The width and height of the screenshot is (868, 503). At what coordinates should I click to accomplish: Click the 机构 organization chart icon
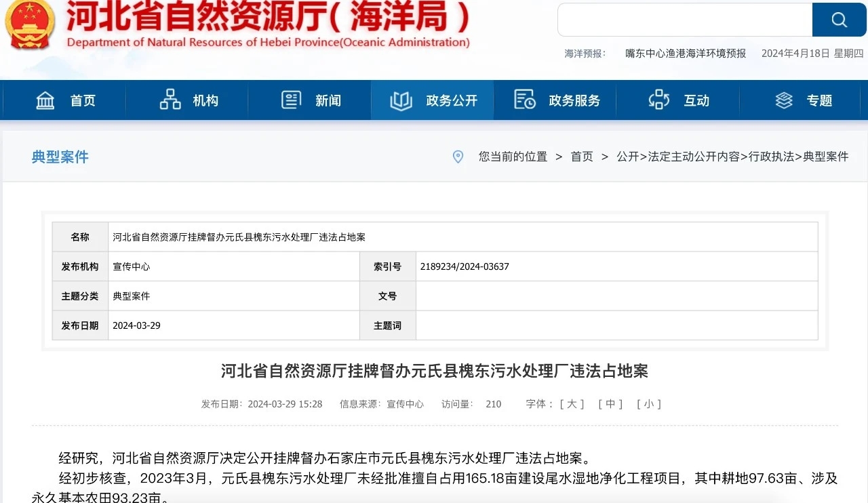pos(170,100)
